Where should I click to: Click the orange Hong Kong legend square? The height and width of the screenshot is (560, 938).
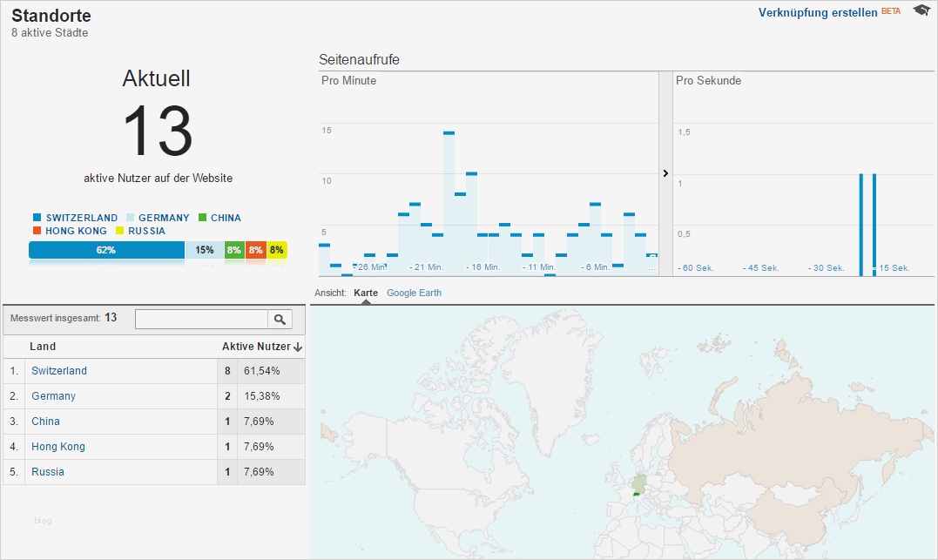pos(37,230)
